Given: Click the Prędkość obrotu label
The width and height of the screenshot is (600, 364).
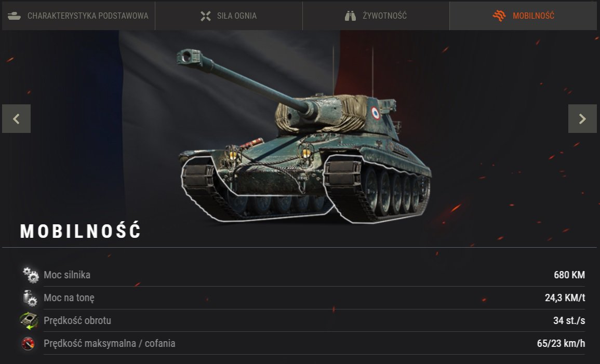Looking at the screenshot, I should [x=77, y=320].
